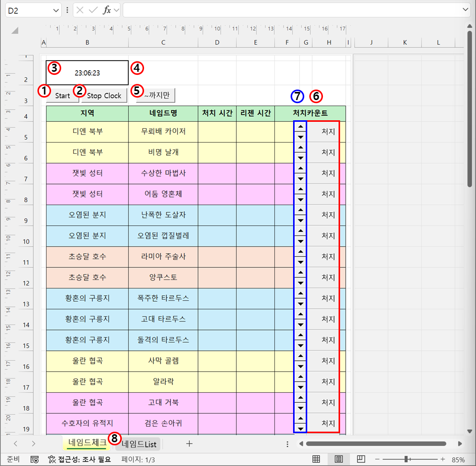Decrease count spinner down for 폭주한 타르두스
Screen dimensions: 476x466
coord(301,304)
